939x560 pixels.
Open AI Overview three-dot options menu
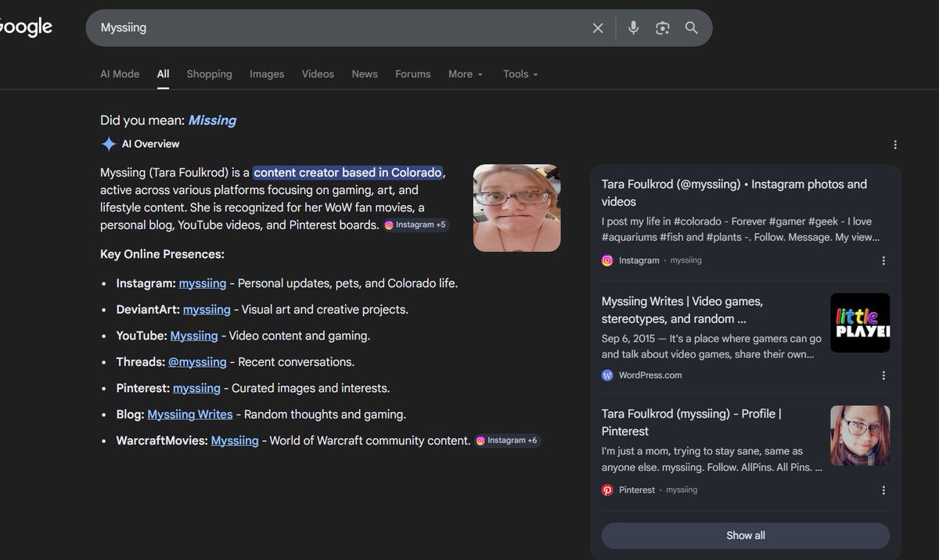[x=895, y=145]
